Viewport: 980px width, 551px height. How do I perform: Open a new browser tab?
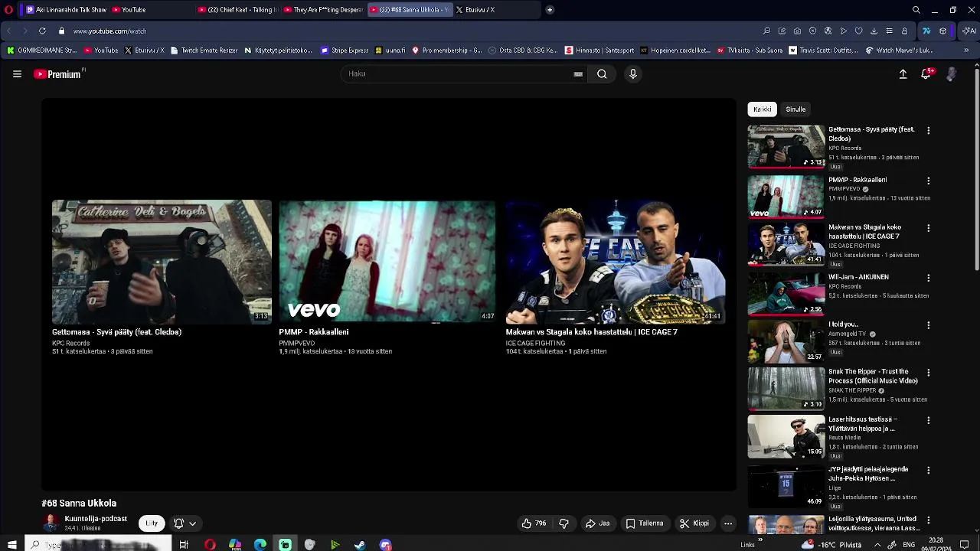(x=550, y=10)
